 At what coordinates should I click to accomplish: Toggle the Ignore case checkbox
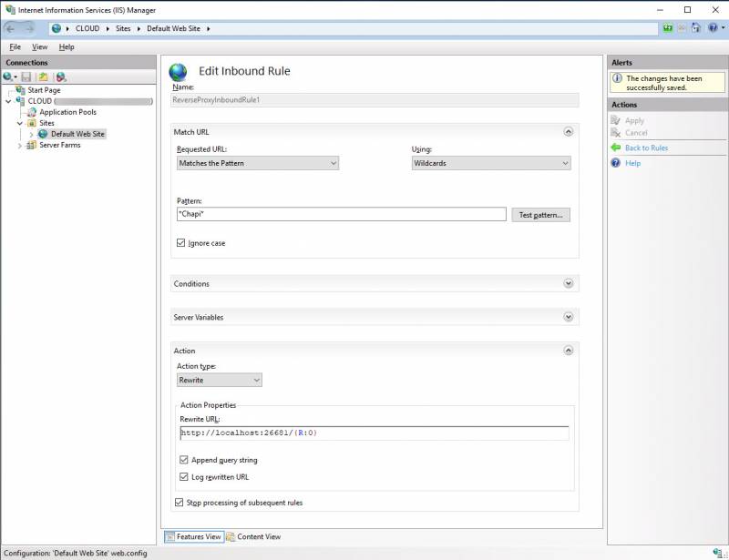[180, 242]
